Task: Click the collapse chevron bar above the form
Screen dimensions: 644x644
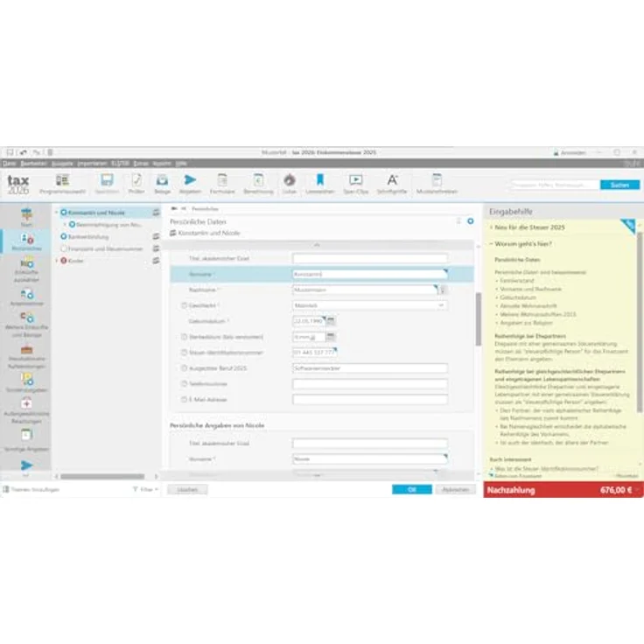Action: pyautogui.click(x=317, y=245)
